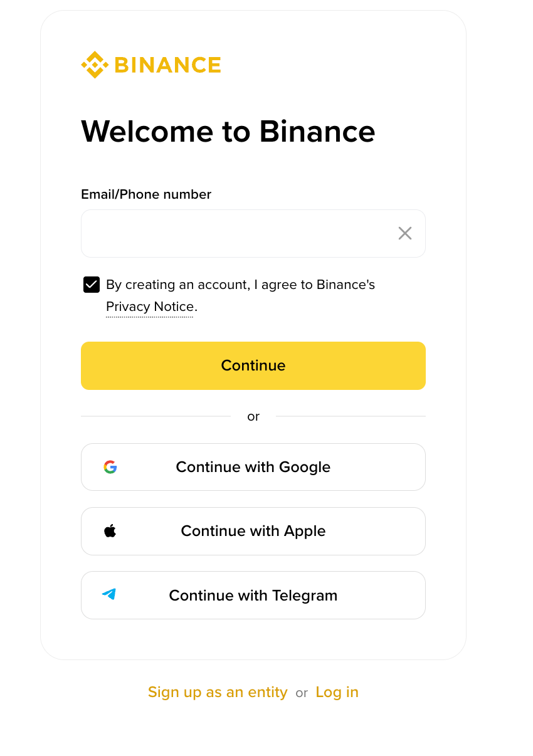
Task: Choose Continue with Telegram
Action: (253, 595)
